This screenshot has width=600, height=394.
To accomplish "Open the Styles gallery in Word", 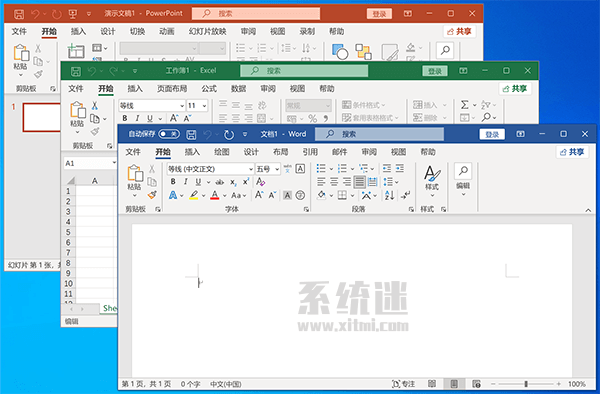I will [432, 181].
